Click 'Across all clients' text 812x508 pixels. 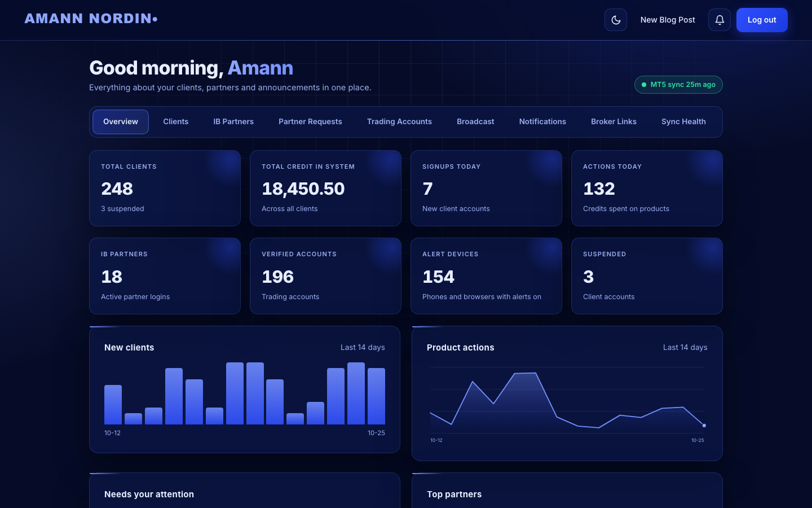tap(290, 209)
